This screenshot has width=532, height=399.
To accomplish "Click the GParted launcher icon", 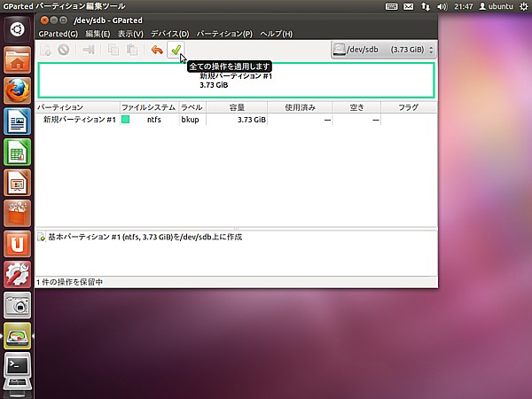I will [17, 335].
